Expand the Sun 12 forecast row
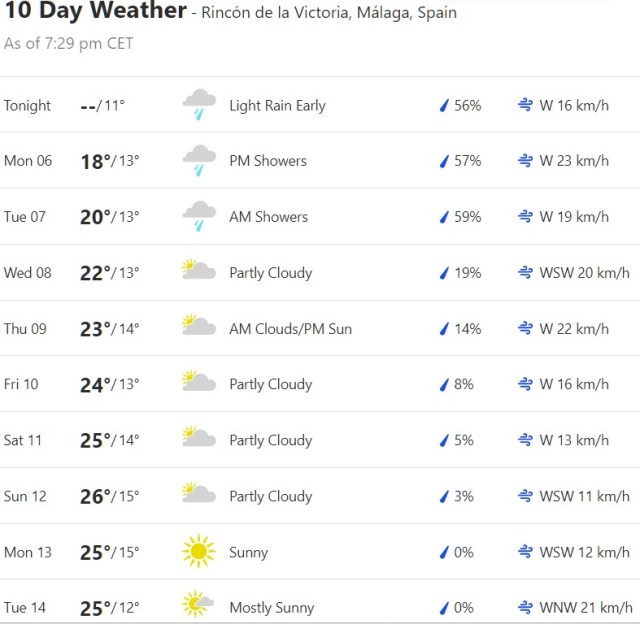 click(x=320, y=496)
